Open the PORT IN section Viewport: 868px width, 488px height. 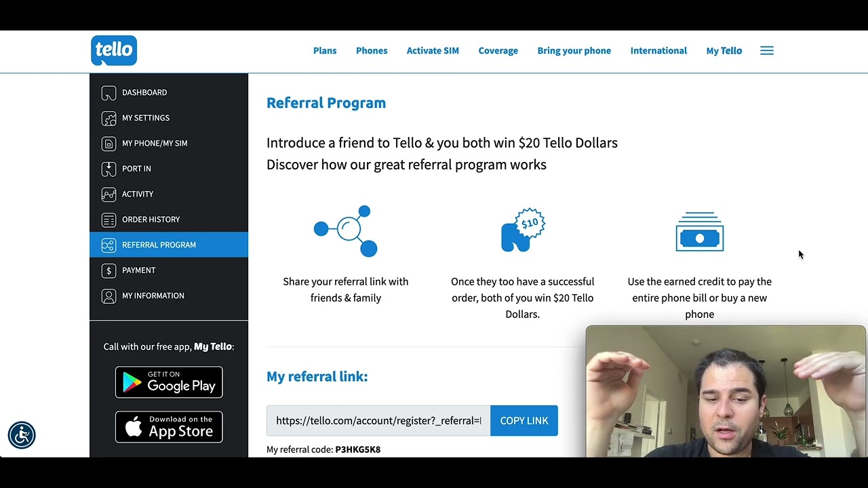point(169,169)
